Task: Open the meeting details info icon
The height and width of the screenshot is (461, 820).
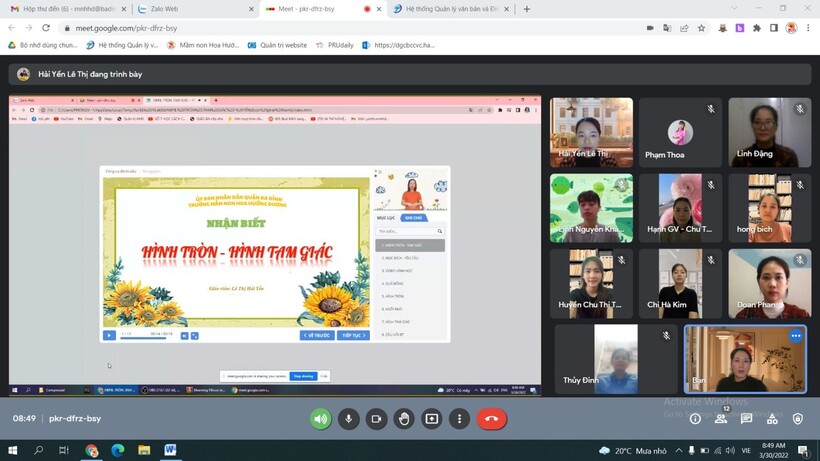Action: pyautogui.click(x=695, y=419)
